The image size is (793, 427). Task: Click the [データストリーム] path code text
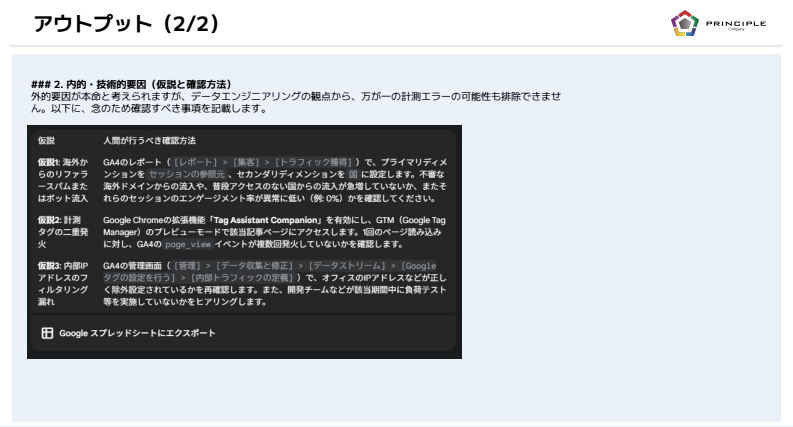click(x=347, y=266)
